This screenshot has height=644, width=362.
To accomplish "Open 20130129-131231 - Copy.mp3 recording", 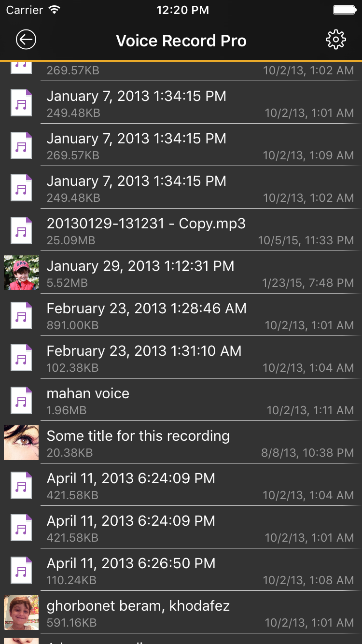I will pos(193,230).
